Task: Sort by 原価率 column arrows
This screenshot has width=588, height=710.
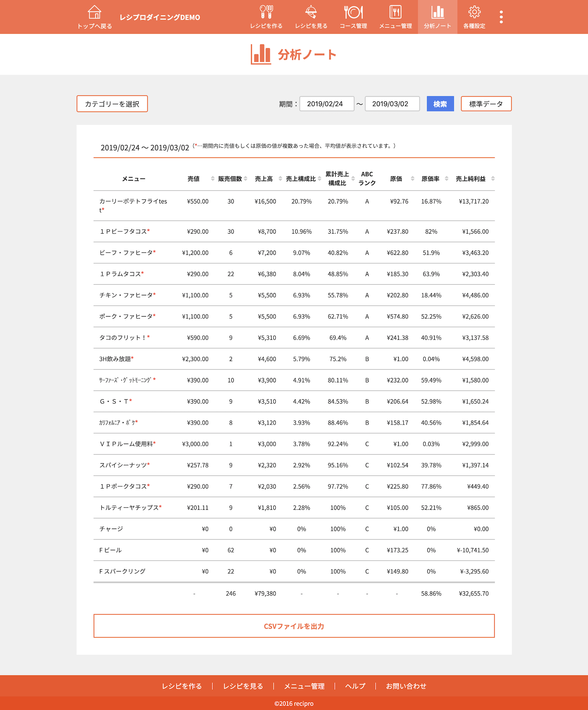Action: click(447, 179)
